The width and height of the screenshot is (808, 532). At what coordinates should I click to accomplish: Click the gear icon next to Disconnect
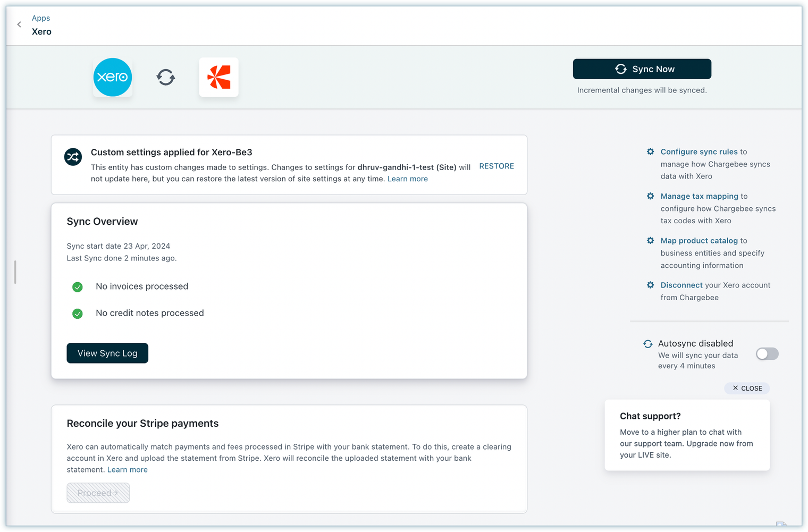click(x=650, y=285)
